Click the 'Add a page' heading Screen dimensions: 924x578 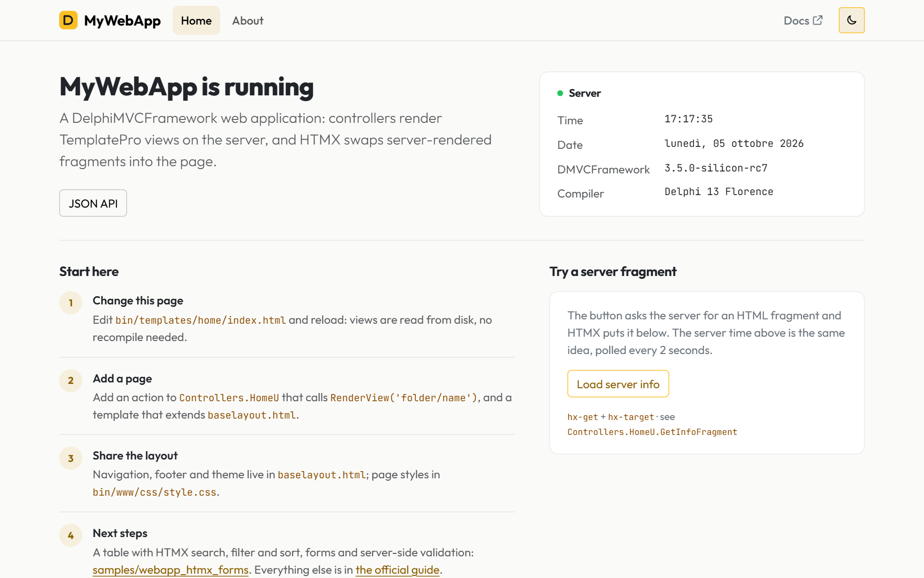122,379
